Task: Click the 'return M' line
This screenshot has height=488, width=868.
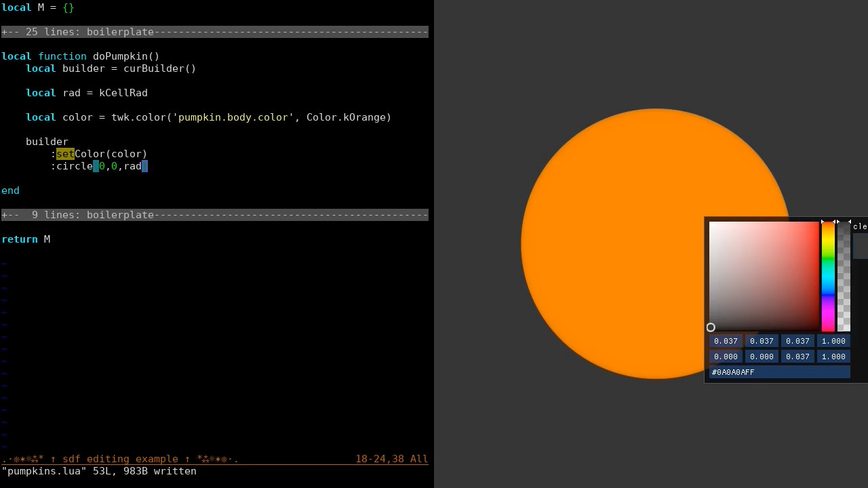Action: pyautogui.click(x=26, y=239)
